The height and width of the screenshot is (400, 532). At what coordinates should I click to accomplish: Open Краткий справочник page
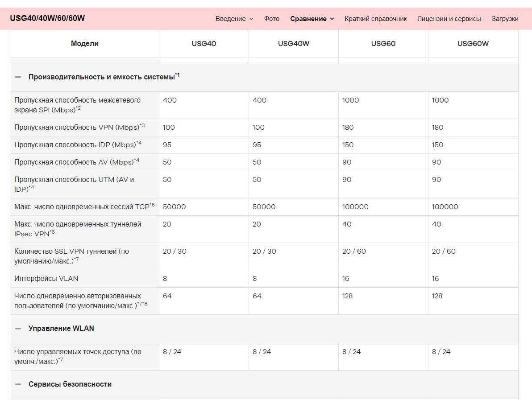pos(376,19)
